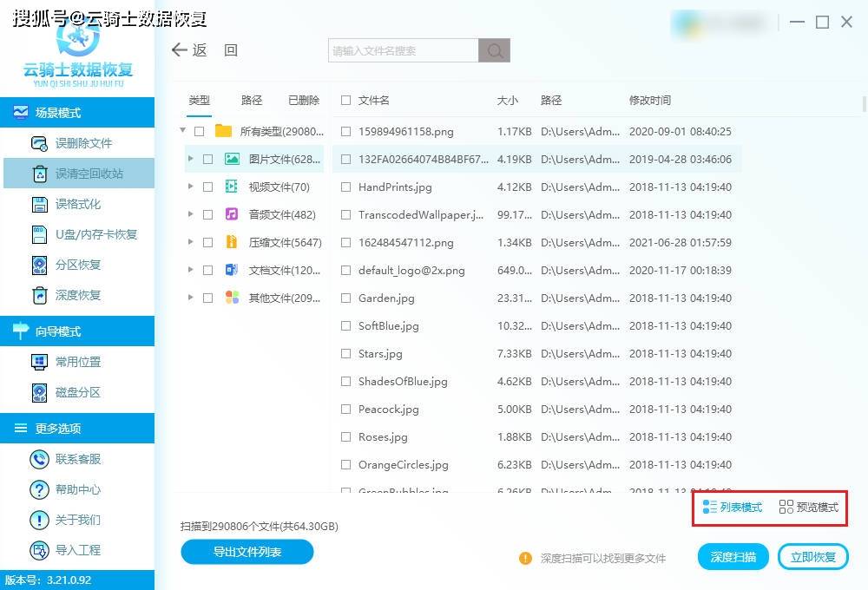Tick the 图片文件 category checkbox
This screenshot has width=868, height=590.
(x=208, y=160)
